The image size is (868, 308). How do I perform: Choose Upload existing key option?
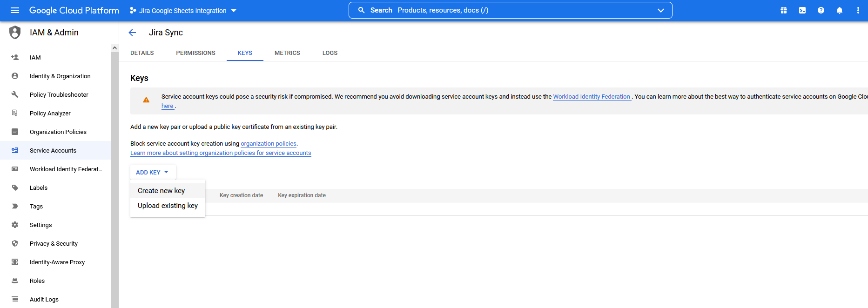[168, 206]
